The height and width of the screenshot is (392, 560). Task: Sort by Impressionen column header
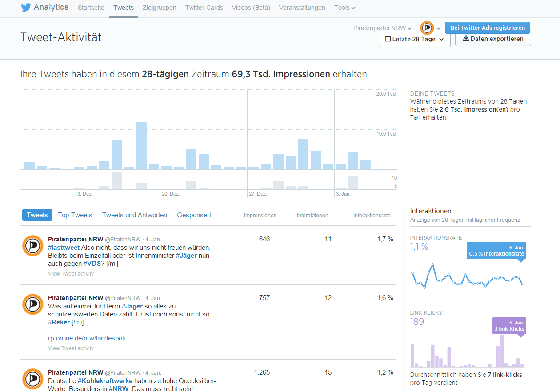click(x=260, y=216)
